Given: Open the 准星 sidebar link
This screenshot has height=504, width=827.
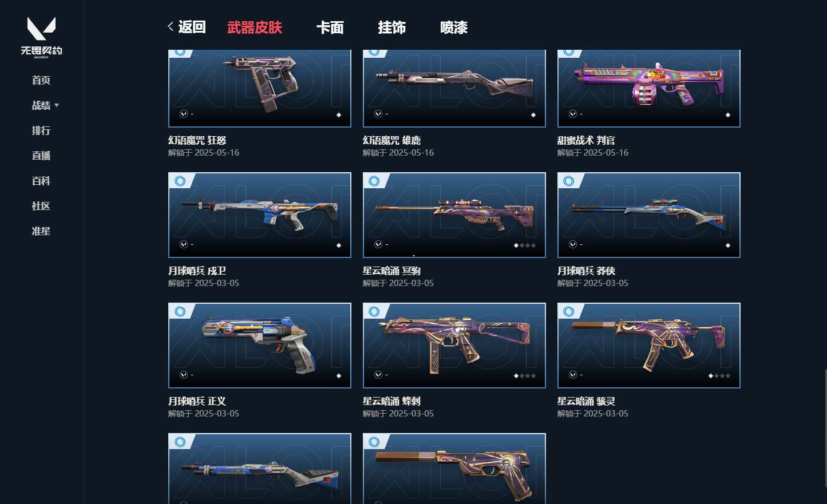Looking at the screenshot, I should point(41,231).
